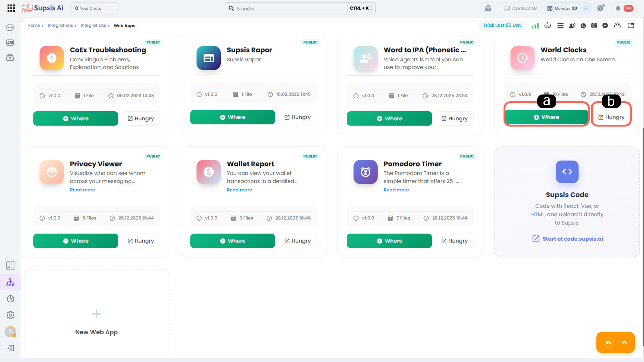Screen dimensions: 644x362
Task: Click the browser window icon in toolbar
Action: (x=631, y=26)
